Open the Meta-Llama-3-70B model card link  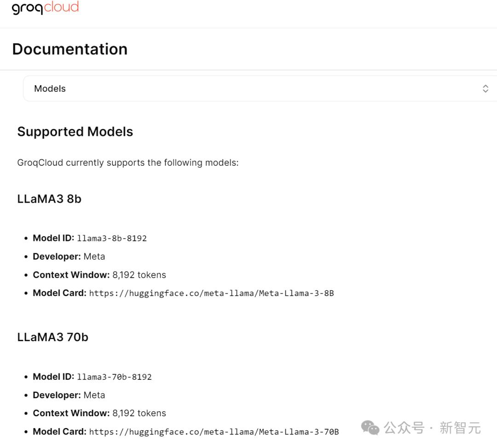pyautogui.click(x=214, y=432)
